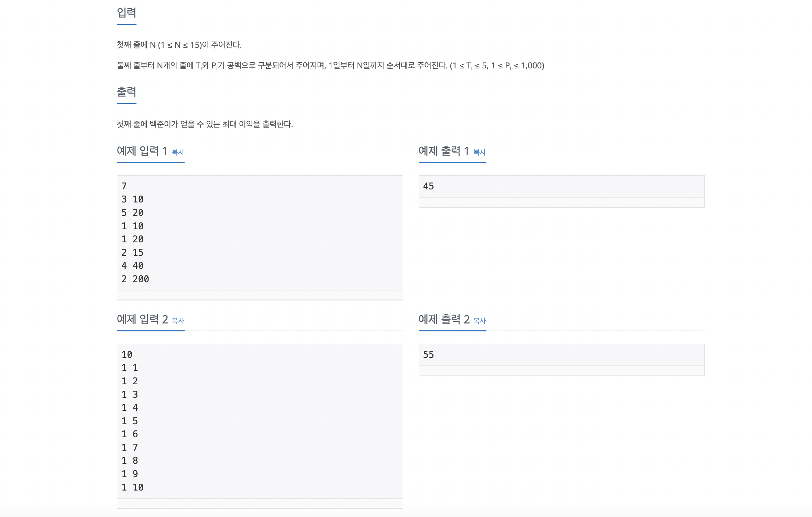Screen dimensions: 812x517
Task: Click the sample output value 45
Action: point(428,186)
